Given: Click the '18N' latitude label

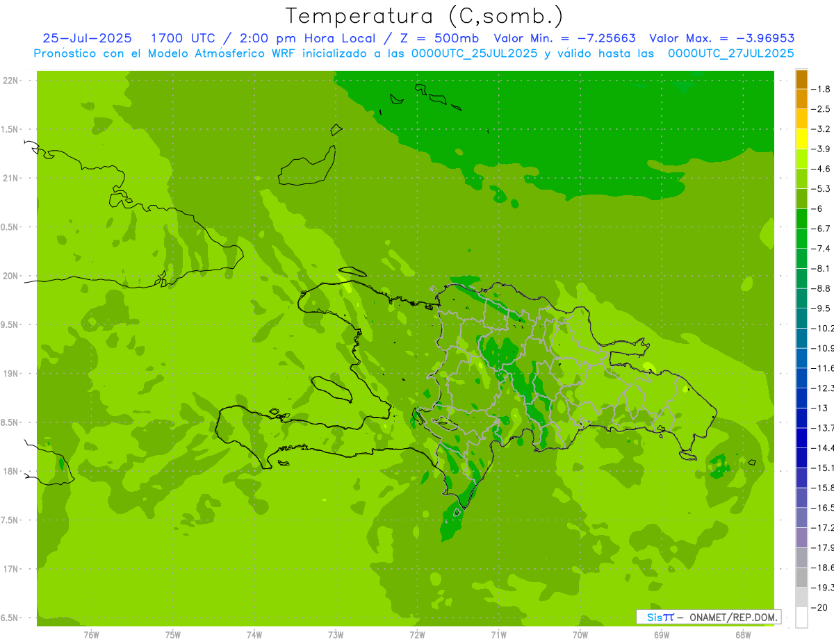Looking at the screenshot, I should point(11,472).
